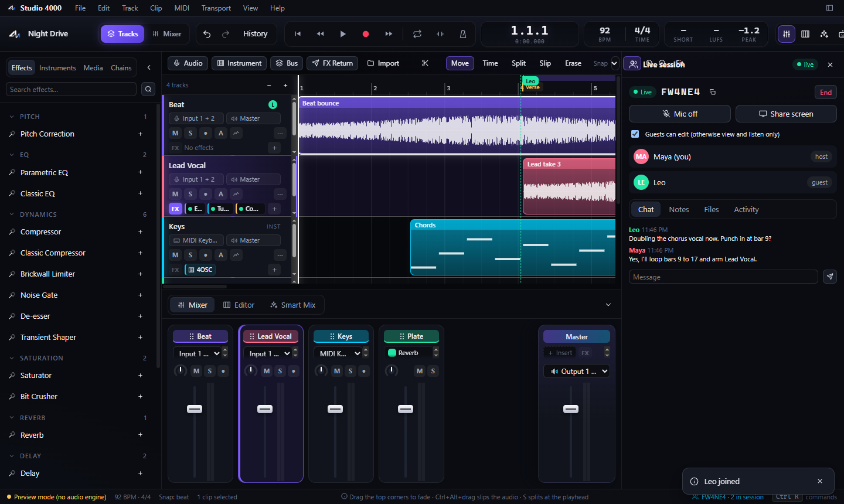844x504 pixels.
Task: Add Pitch Correction effect plus icon
Action: pyautogui.click(x=140, y=134)
